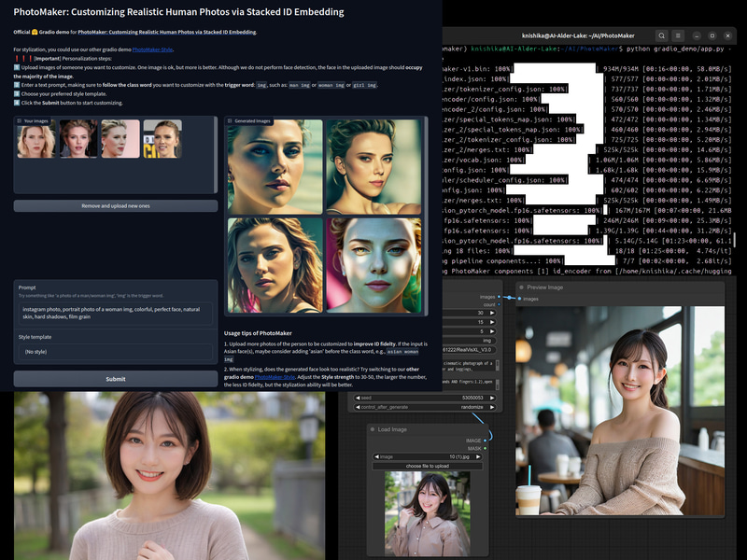Open the PhotoMaker paper title link
The height and width of the screenshot is (560, 747).
click(167, 33)
